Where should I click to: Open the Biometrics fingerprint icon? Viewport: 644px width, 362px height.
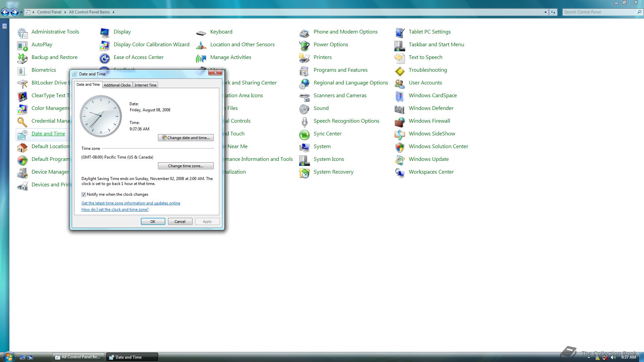pyautogui.click(x=22, y=71)
